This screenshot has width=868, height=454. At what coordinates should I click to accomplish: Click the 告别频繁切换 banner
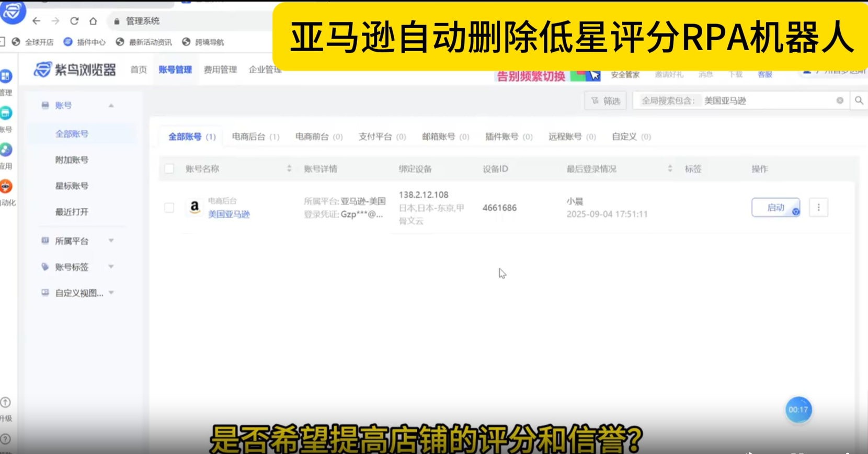click(x=548, y=76)
